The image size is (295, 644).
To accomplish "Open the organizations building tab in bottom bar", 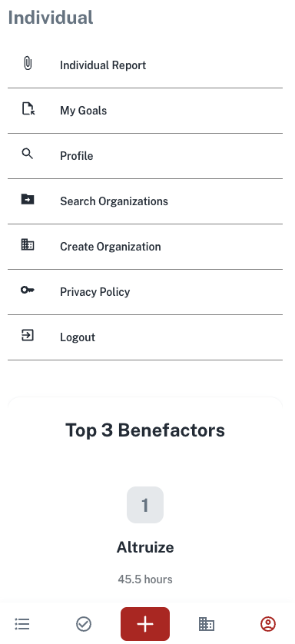I will pos(207,624).
